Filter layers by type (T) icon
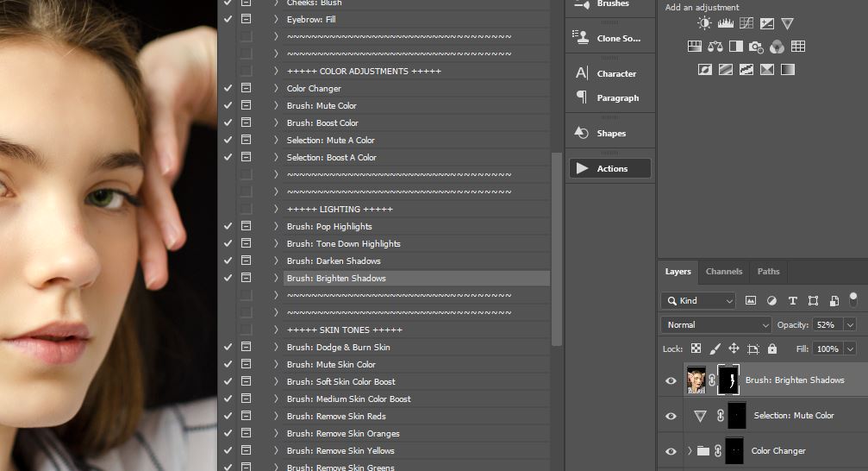 [792, 301]
